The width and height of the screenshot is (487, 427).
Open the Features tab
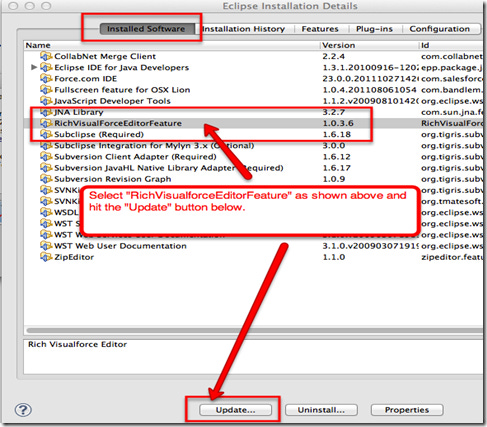tap(320, 29)
